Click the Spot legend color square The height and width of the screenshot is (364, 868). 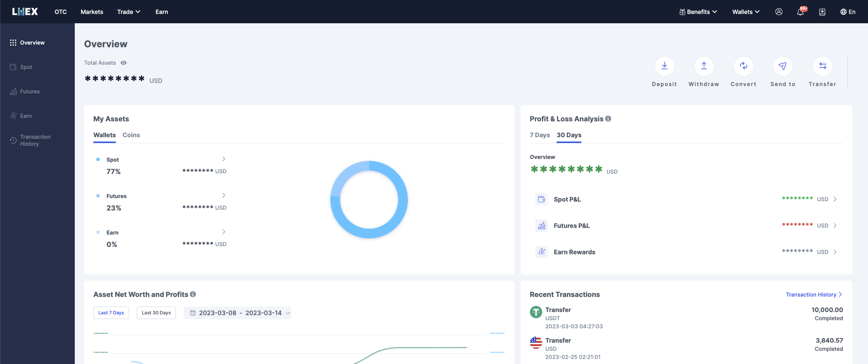(98, 159)
